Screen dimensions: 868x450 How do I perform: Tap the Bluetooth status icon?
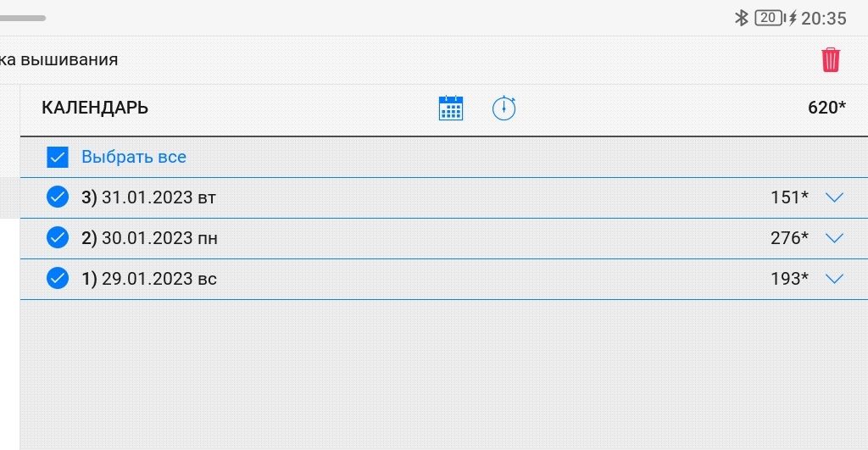[741, 18]
